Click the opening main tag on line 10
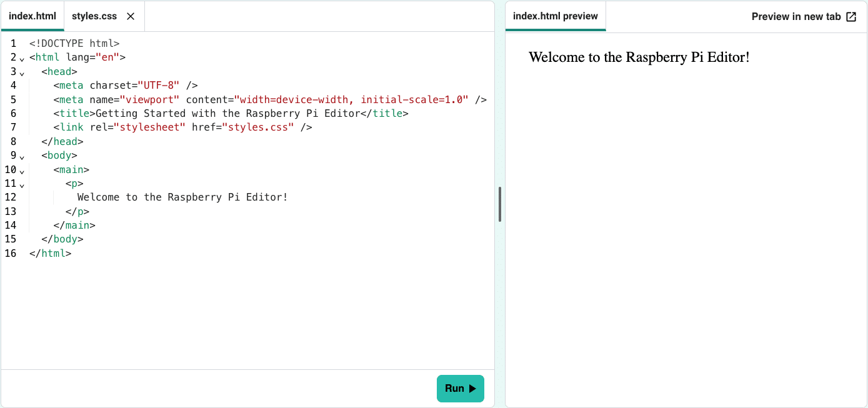This screenshot has height=408, width=868. (x=71, y=169)
